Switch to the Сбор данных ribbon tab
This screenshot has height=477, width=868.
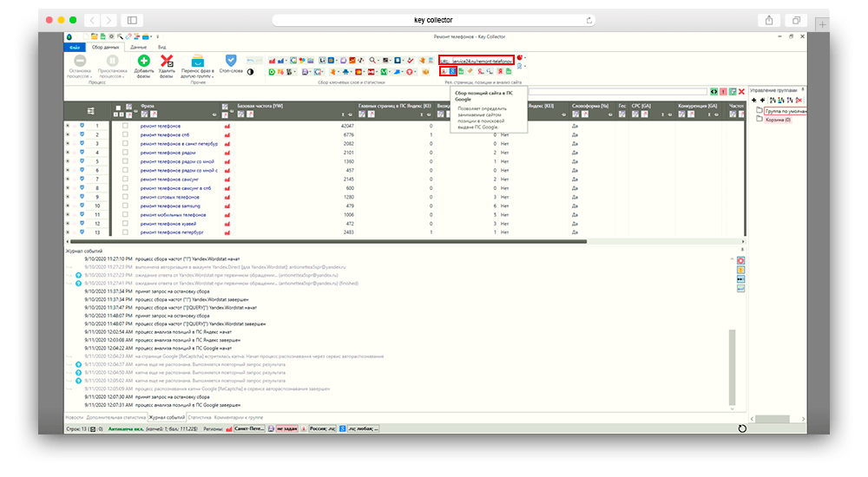pos(105,48)
